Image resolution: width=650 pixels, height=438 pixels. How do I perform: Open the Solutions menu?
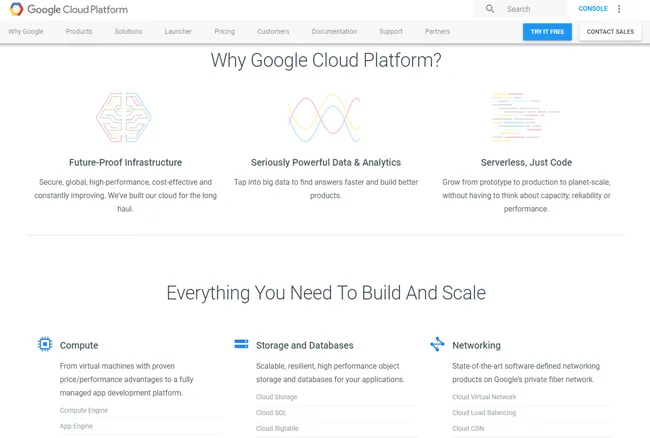pos(128,32)
